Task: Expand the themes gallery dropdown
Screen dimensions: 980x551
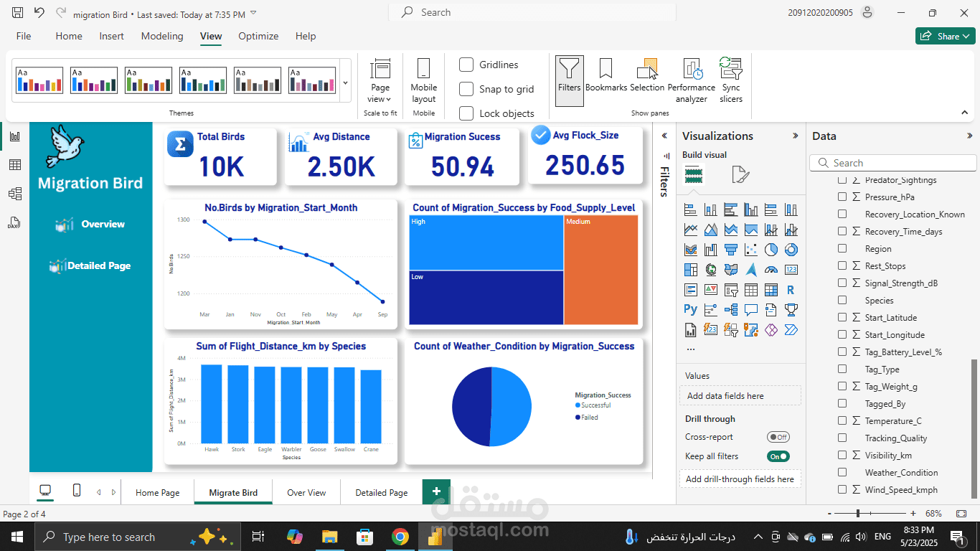Action: pyautogui.click(x=345, y=82)
